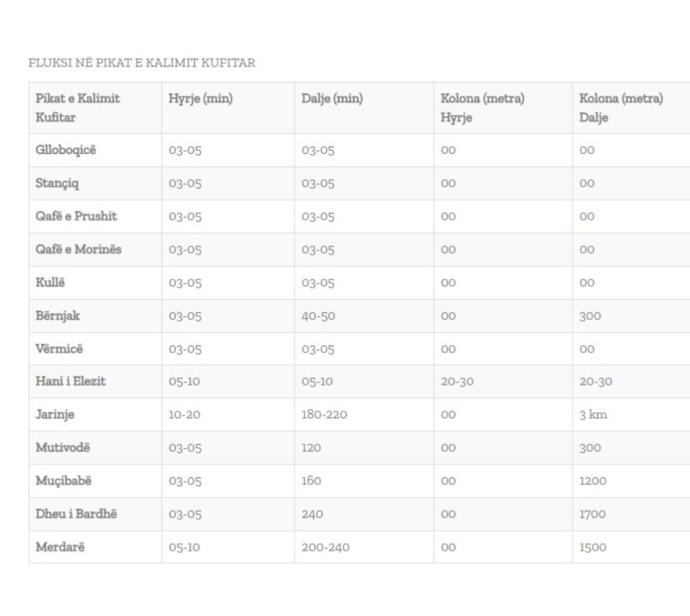Select the Dalje (min) column header
The image size is (690, 616).
[x=333, y=98]
